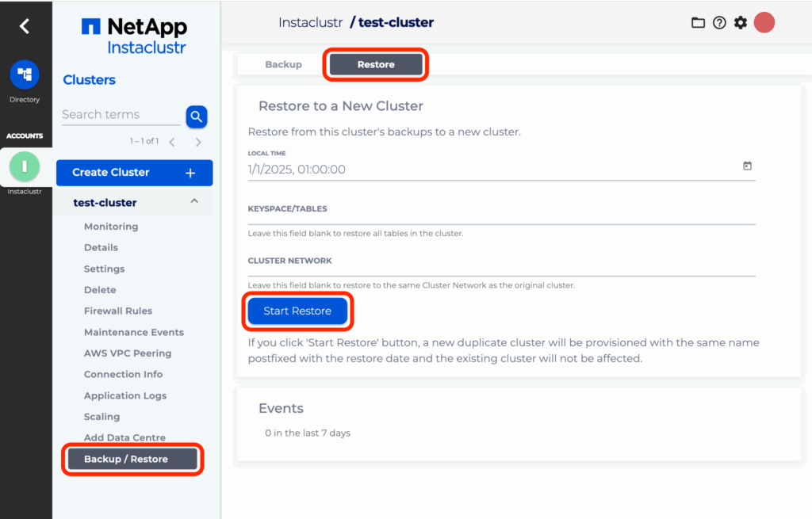Image resolution: width=812 pixels, height=519 pixels.
Task: Click the ACCOUNTS label in sidebar
Action: pyautogui.click(x=25, y=136)
